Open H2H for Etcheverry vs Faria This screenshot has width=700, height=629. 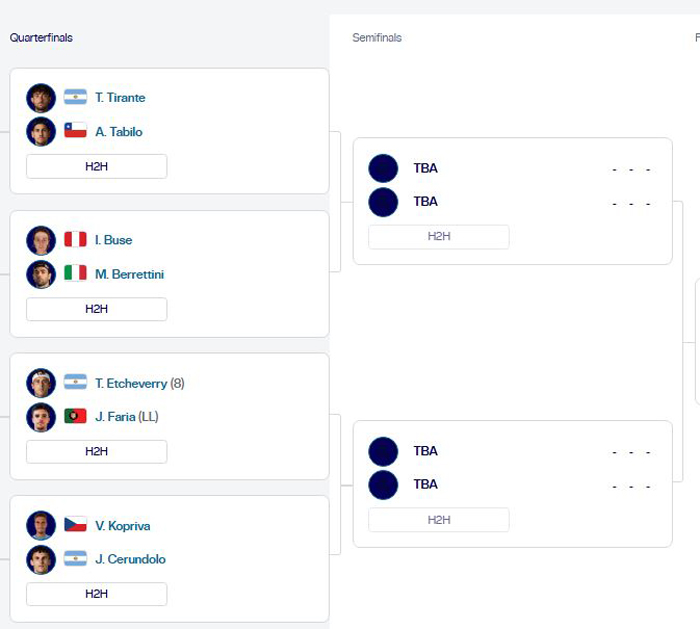96,452
